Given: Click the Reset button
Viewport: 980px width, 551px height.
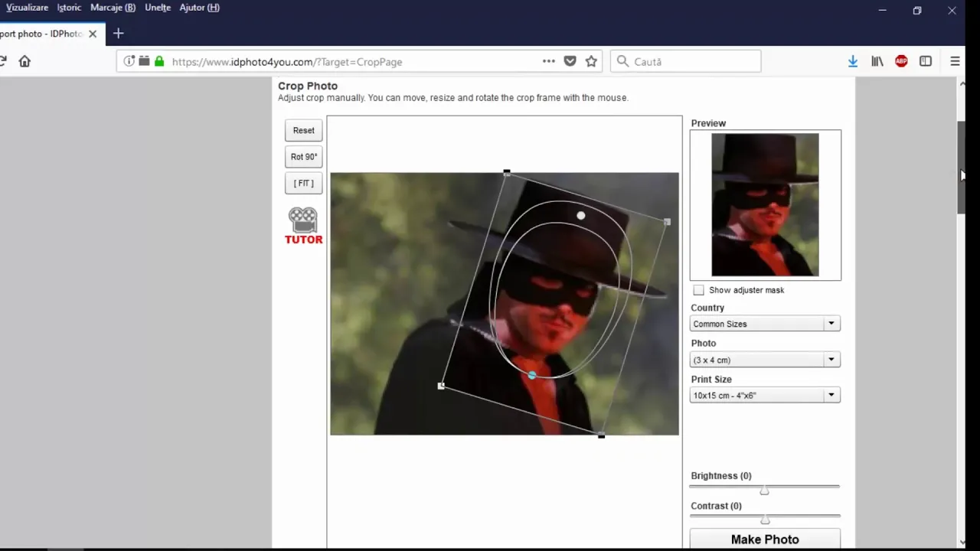Looking at the screenshot, I should [x=304, y=130].
